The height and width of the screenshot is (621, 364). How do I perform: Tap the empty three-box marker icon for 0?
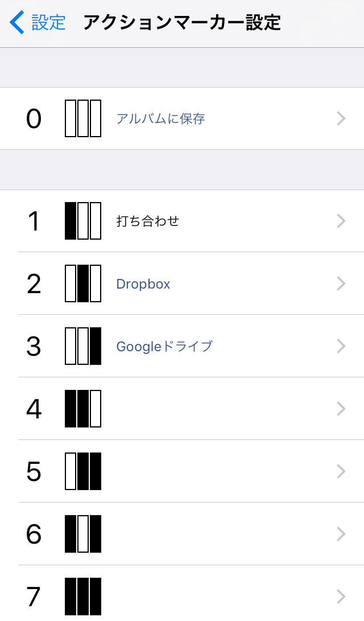tap(83, 118)
